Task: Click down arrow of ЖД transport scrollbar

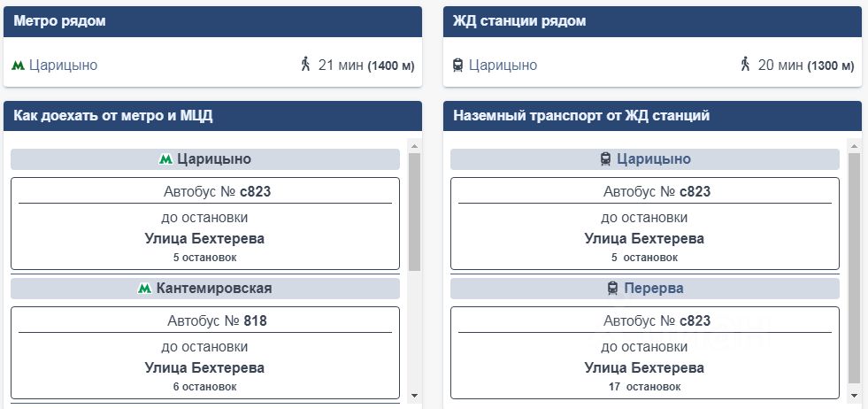Action: pyautogui.click(x=854, y=395)
